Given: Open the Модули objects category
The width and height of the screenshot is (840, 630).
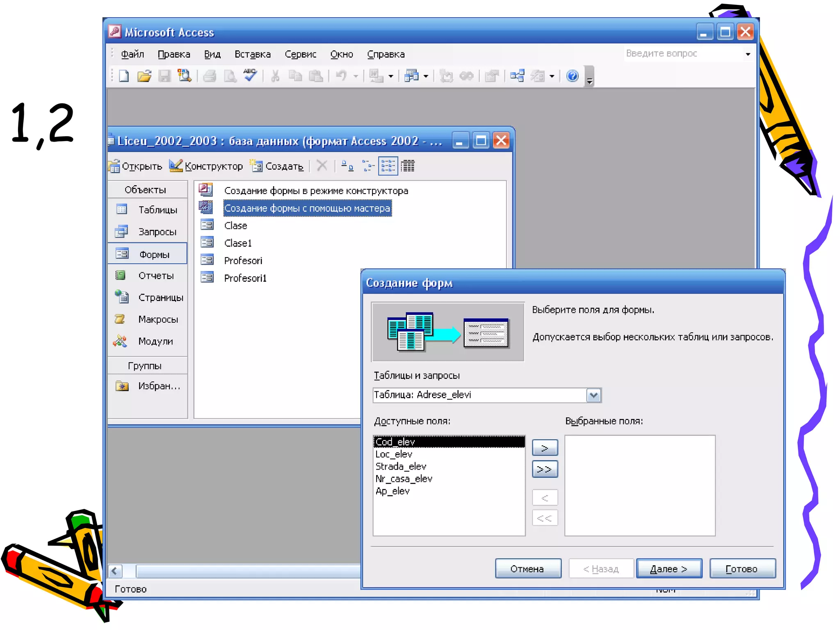Looking at the screenshot, I should click(x=155, y=341).
